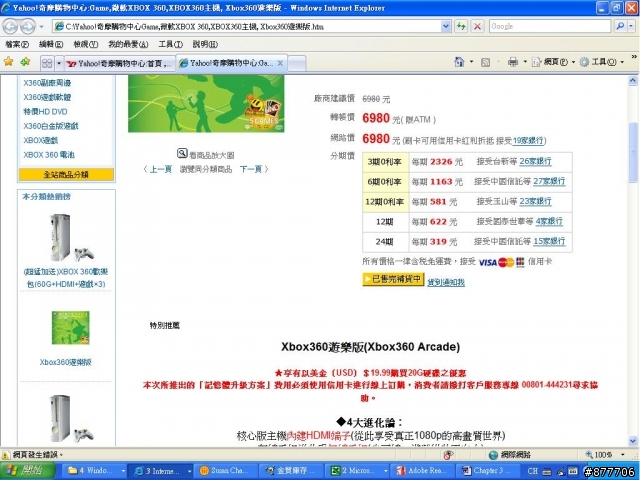Click the magnifier 看商品放大圖 icon
This screenshot has width=640, height=480.
182,153
